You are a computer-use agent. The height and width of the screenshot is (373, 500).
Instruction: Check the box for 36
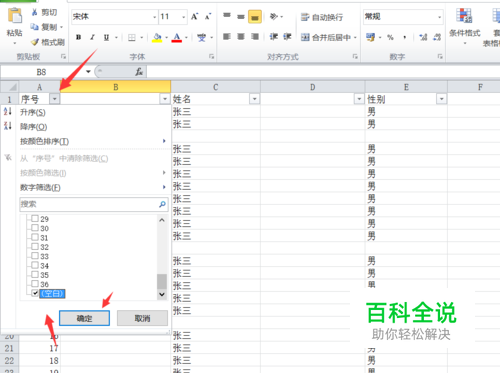click(x=35, y=284)
